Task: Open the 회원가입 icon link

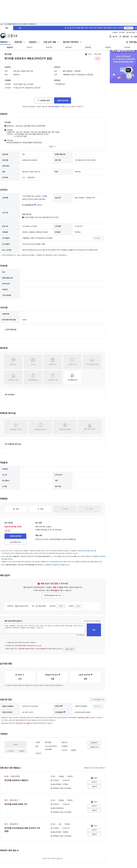Action: coord(124,36)
